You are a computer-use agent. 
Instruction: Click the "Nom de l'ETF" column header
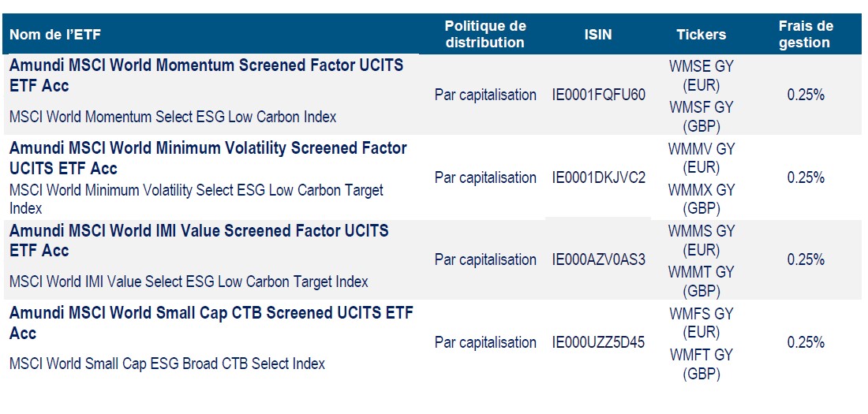(55, 35)
